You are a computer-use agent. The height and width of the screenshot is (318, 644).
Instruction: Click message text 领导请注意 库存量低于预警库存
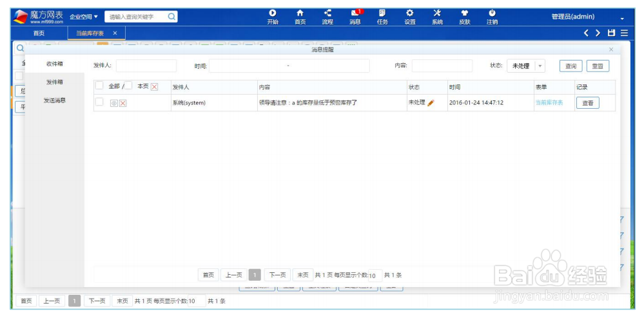tap(308, 103)
